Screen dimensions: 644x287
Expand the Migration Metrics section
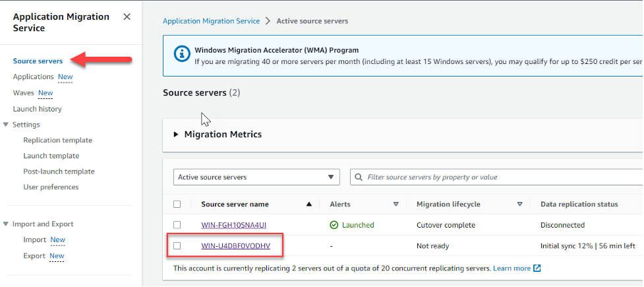point(176,135)
